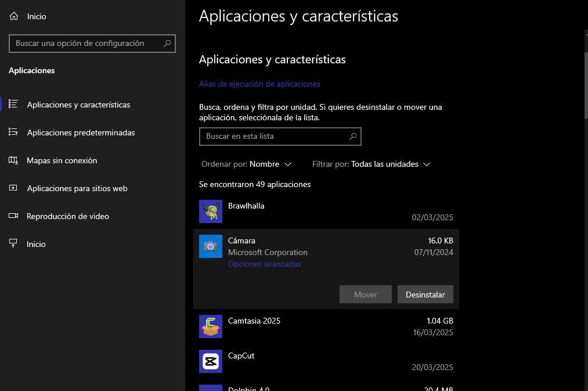Select the Camtasia 2025 app entry
This screenshot has height=391, width=588.
326,327
